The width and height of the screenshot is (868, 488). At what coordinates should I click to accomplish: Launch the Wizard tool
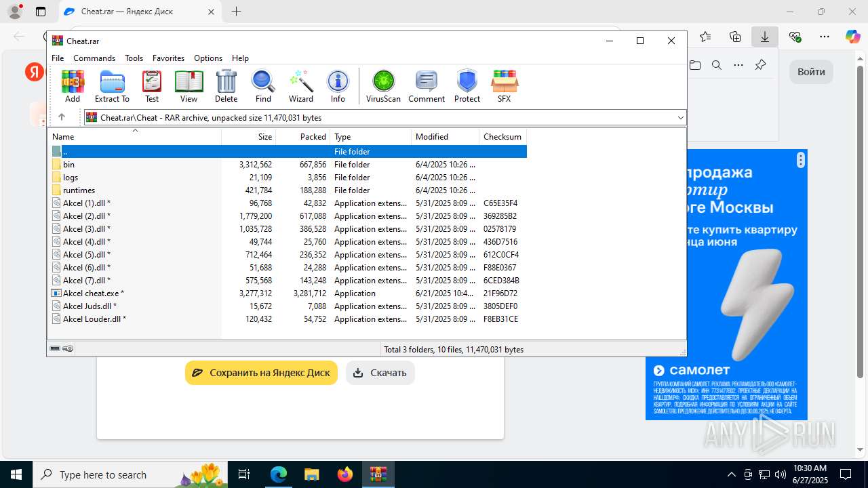point(301,86)
